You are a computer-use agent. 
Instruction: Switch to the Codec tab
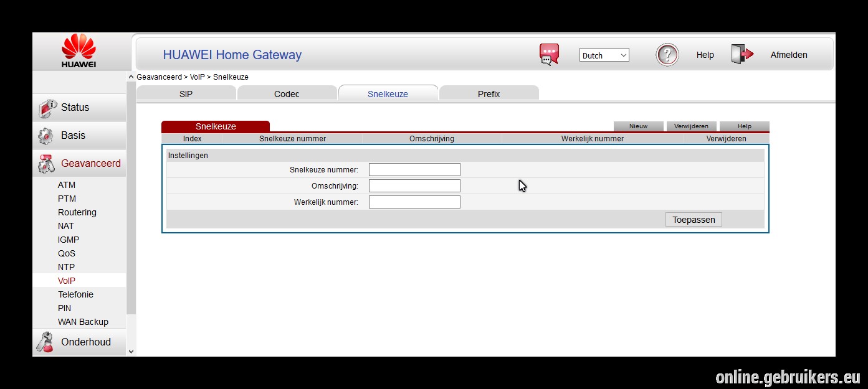pos(287,94)
